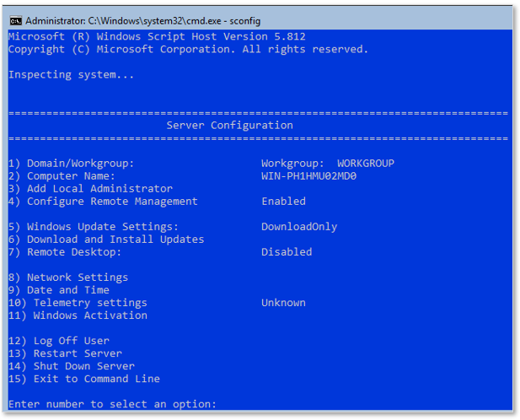Click the cmd.exe icon in title bar
This screenshot has width=520, height=420.
pos(15,21)
